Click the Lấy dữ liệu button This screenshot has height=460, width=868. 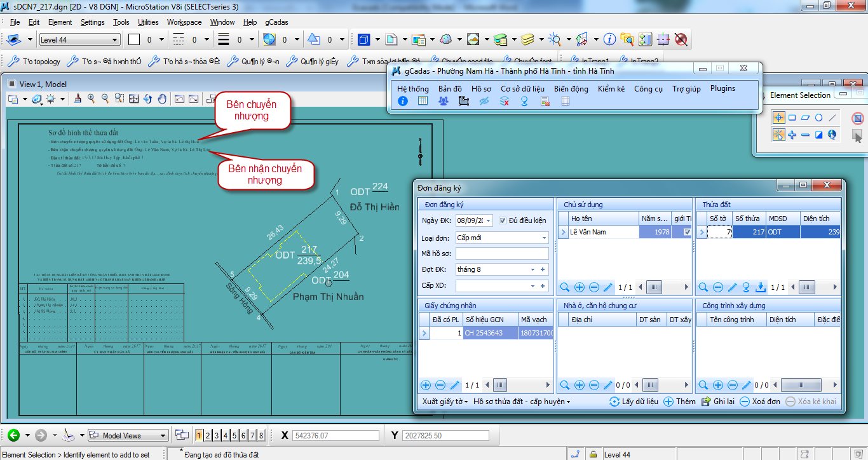click(634, 402)
